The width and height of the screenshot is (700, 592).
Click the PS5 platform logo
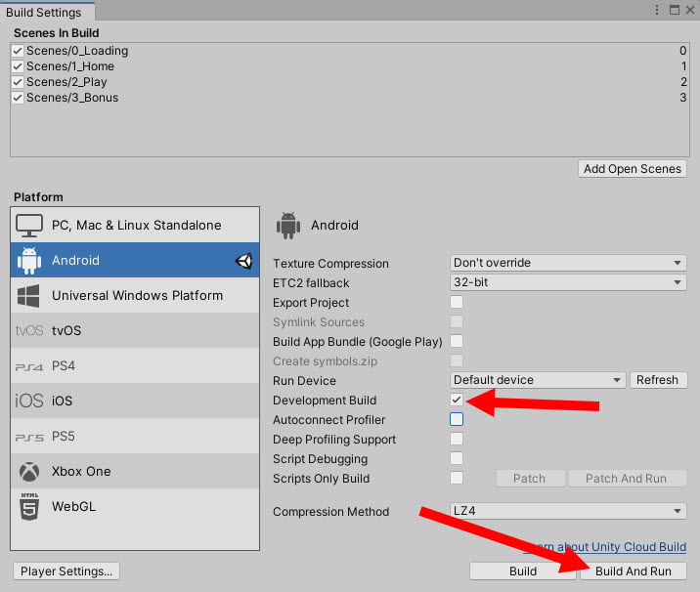(29, 438)
